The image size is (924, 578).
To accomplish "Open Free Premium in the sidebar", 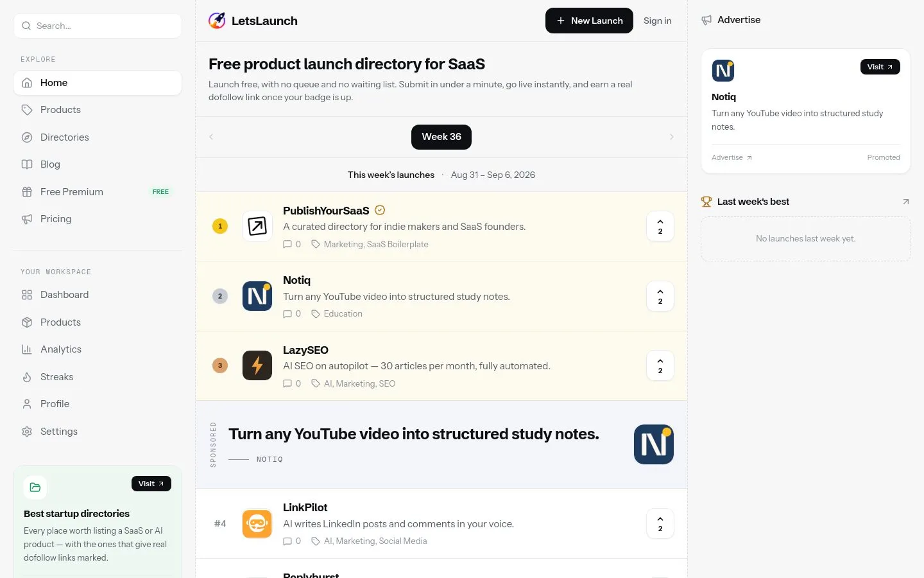I will point(98,192).
